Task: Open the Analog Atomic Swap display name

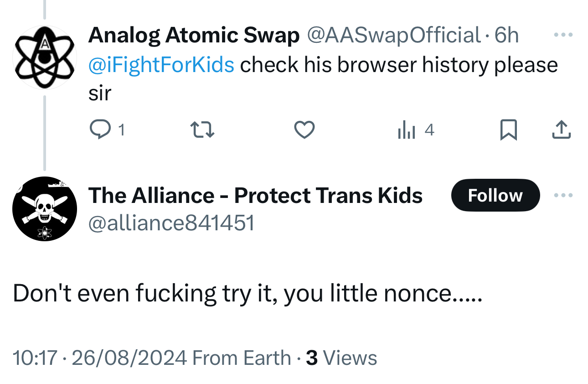Action: tap(194, 35)
